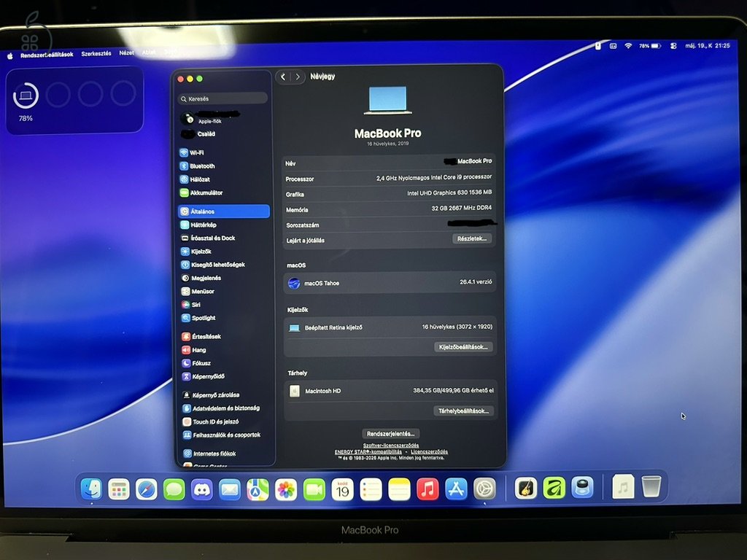Open the Nézet menu

click(x=126, y=52)
